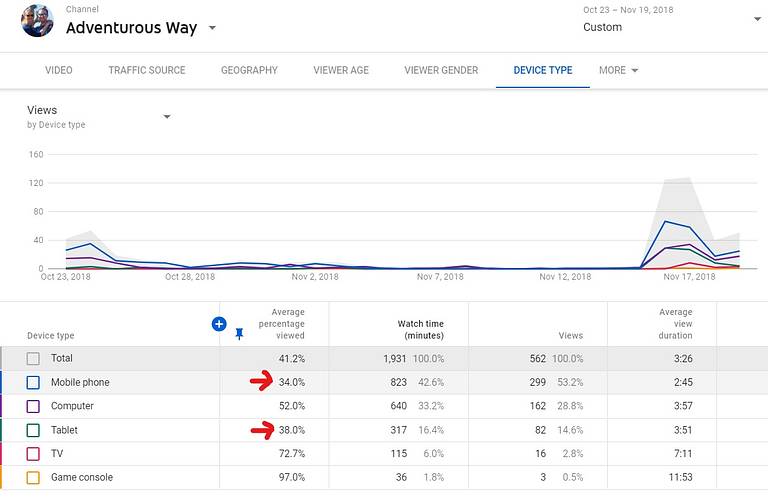The image size is (768, 499).
Task: Toggle the Mobile phone checkbox
Action: click(33, 382)
